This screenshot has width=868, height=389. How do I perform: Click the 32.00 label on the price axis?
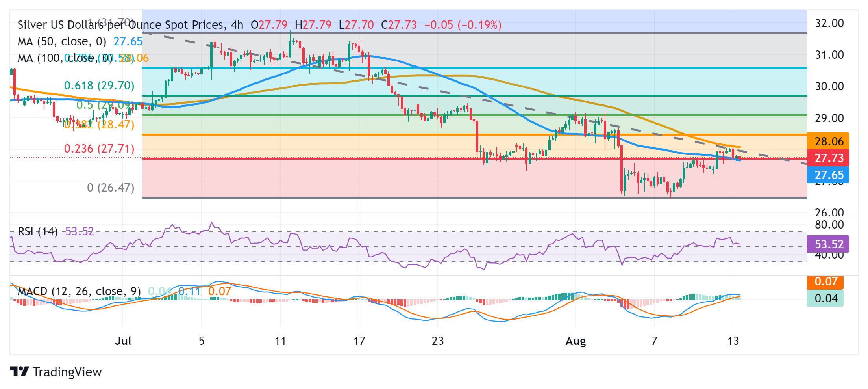click(829, 23)
